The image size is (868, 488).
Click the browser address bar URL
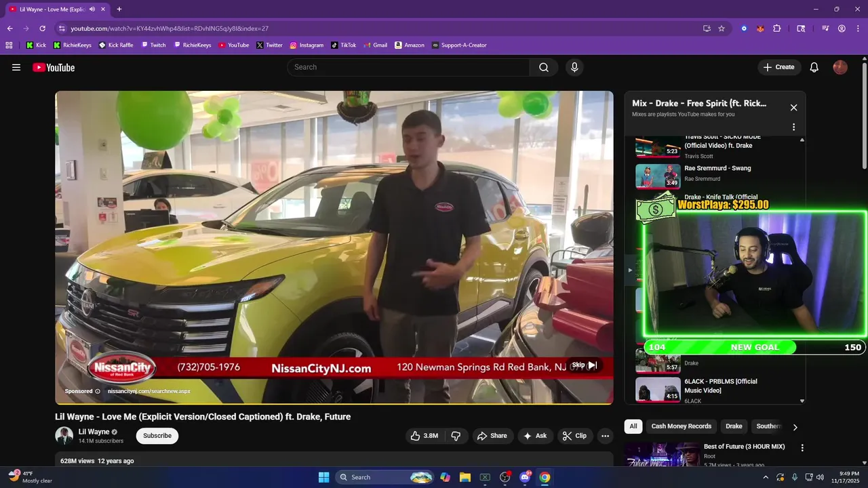(x=170, y=28)
